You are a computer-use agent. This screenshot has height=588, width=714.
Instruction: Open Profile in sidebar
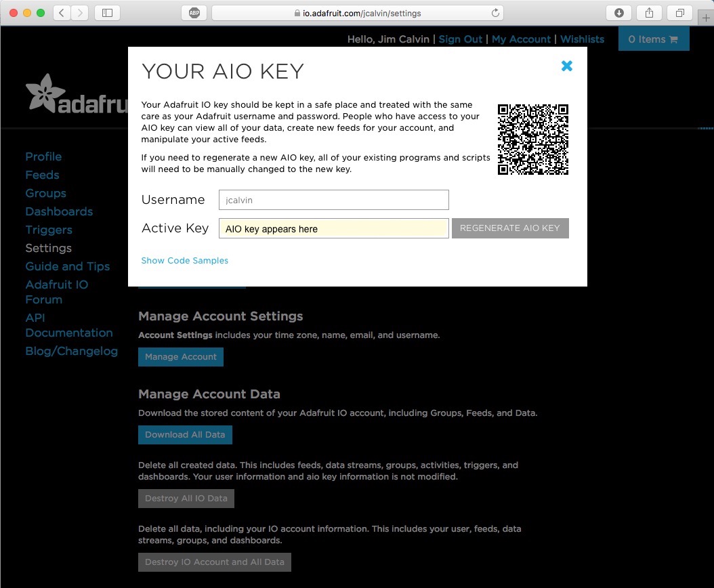[43, 156]
